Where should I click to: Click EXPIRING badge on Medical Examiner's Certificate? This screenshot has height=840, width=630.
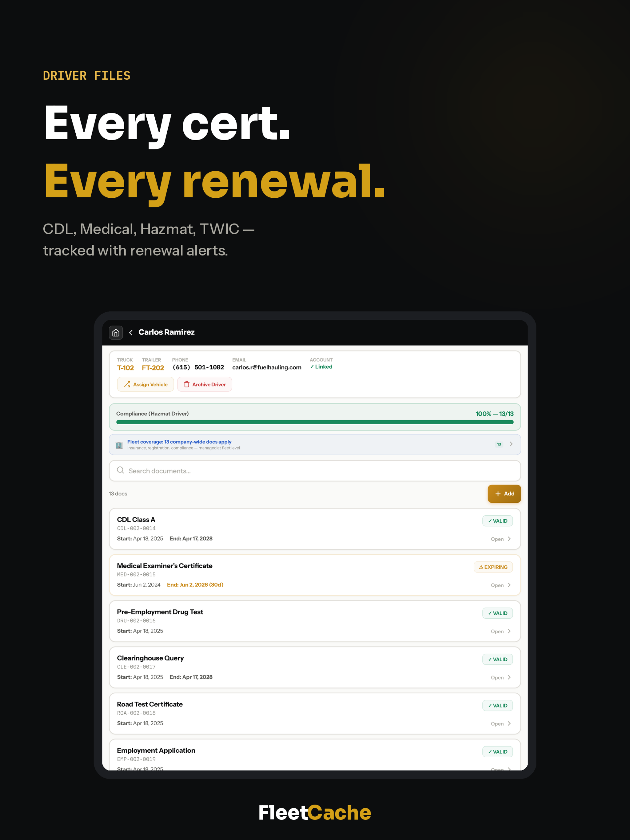coord(493,567)
